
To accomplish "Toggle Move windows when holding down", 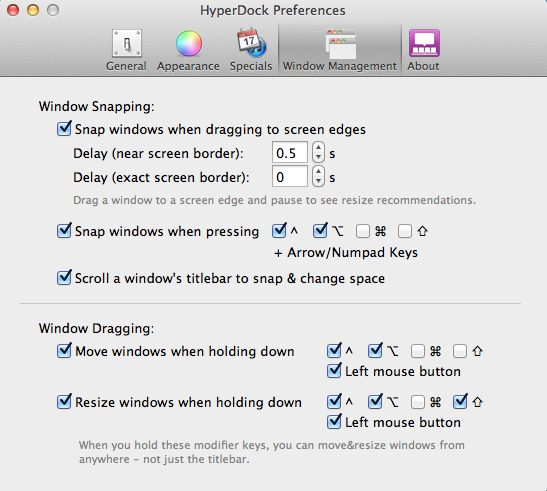I will (x=64, y=351).
